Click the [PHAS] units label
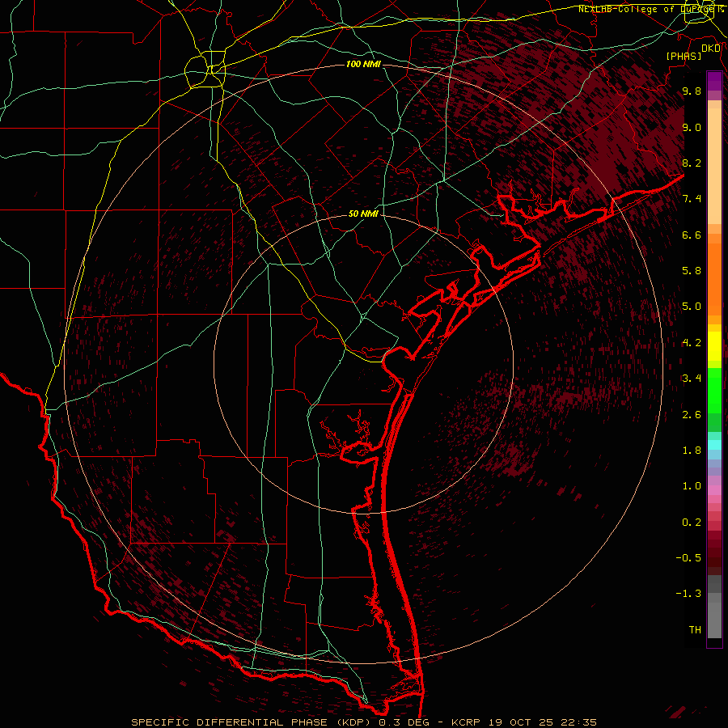 pos(684,56)
